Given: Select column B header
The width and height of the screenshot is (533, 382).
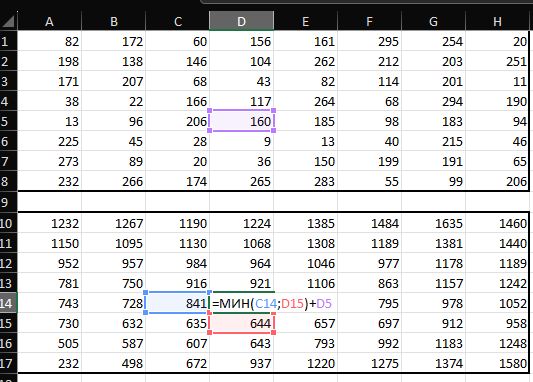Looking at the screenshot, I should click(114, 21).
